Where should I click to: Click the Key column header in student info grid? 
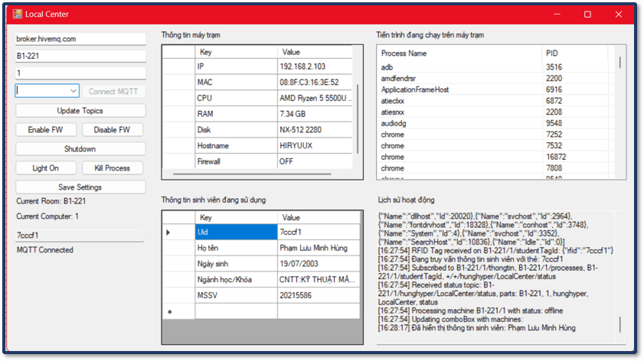(236, 217)
